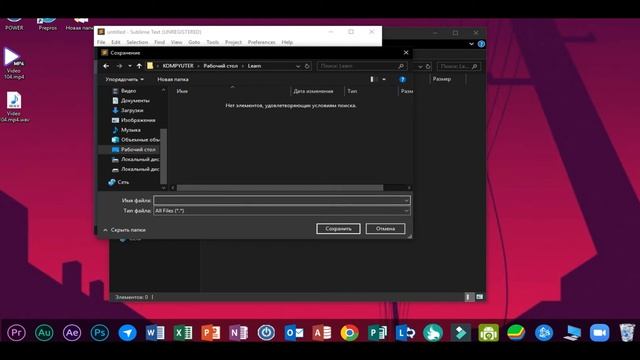Launch Zoom from the dock
The width and height of the screenshot is (640, 360).
pyautogui.click(x=599, y=333)
